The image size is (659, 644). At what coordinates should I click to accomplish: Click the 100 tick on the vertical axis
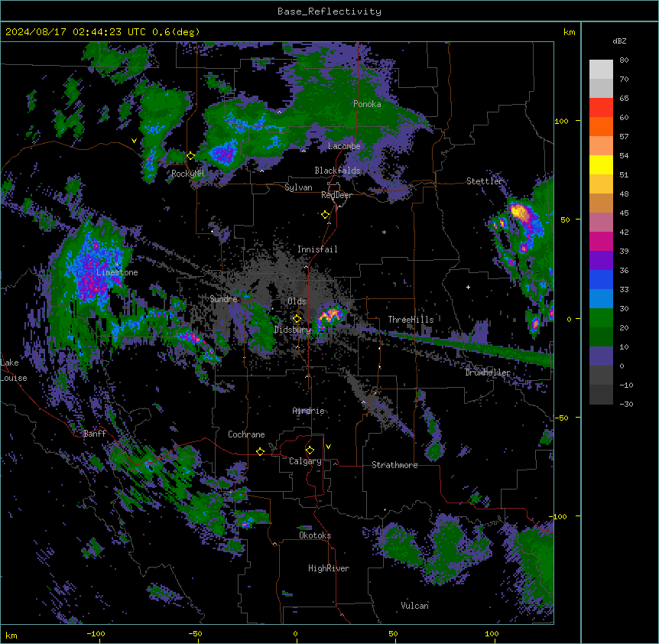pos(561,121)
